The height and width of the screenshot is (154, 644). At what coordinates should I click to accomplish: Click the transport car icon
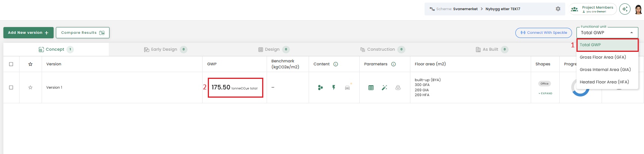[347, 88]
